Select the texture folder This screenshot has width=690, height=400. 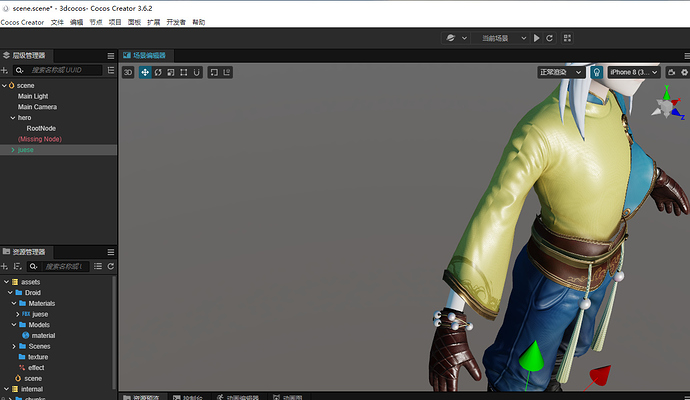click(38, 357)
